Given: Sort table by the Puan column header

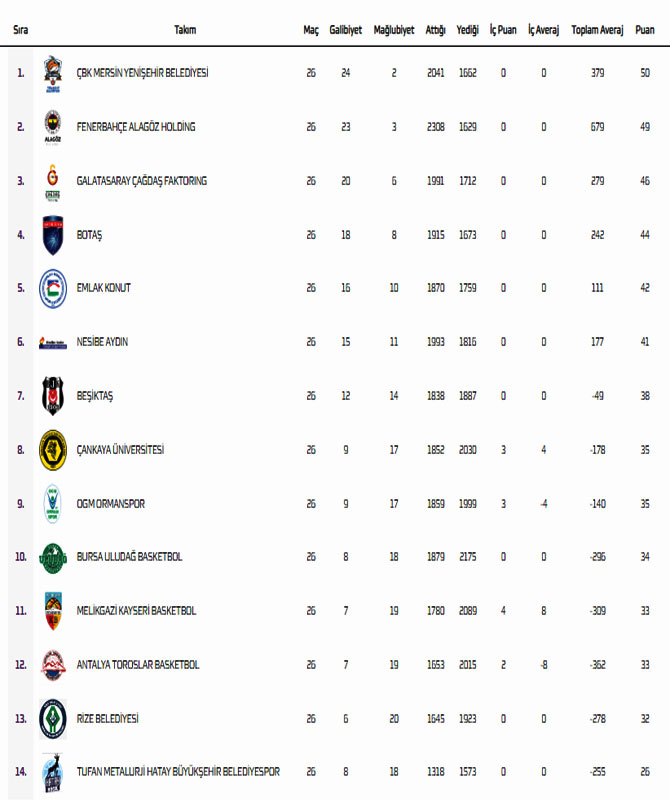Looking at the screenshot, I should [x=645, y=30].
